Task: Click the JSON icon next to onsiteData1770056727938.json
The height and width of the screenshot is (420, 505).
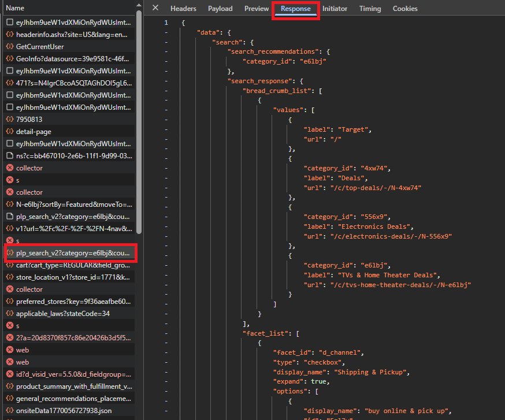Action: pos(10,410)
